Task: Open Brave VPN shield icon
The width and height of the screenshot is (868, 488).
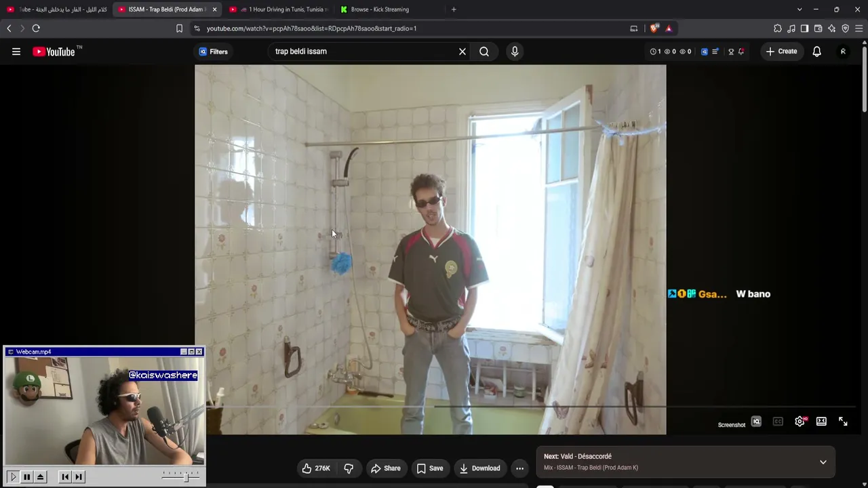Action: pos(846,28)
